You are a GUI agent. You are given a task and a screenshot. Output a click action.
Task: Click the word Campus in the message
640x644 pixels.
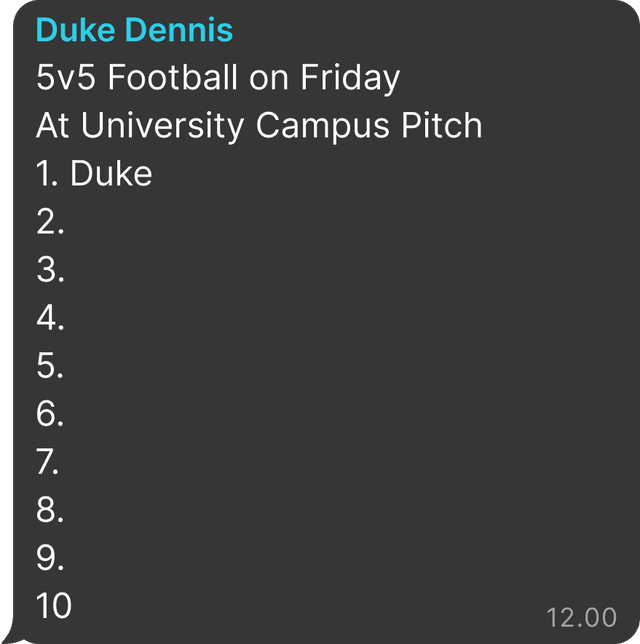point(322,126)
